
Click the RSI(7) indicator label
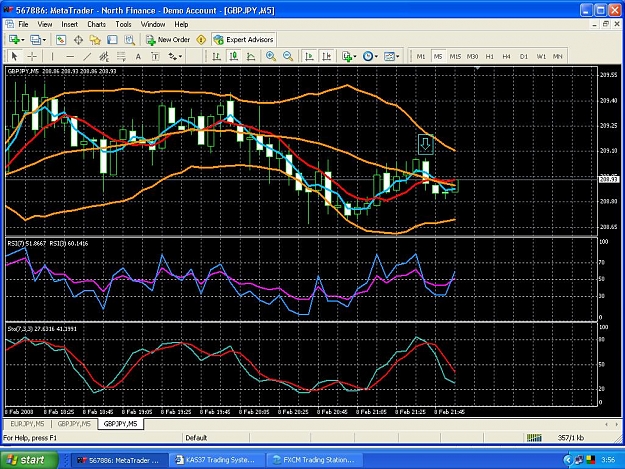coord(27,243)
